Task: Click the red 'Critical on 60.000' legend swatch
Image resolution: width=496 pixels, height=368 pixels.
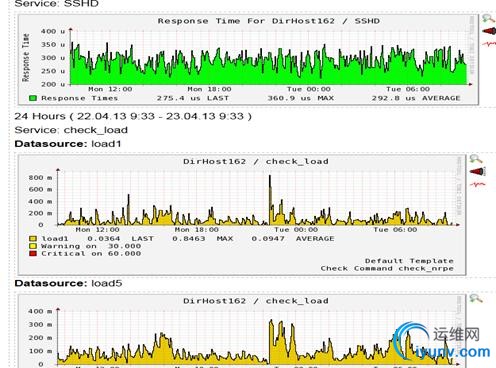Action: pos(33,254)
